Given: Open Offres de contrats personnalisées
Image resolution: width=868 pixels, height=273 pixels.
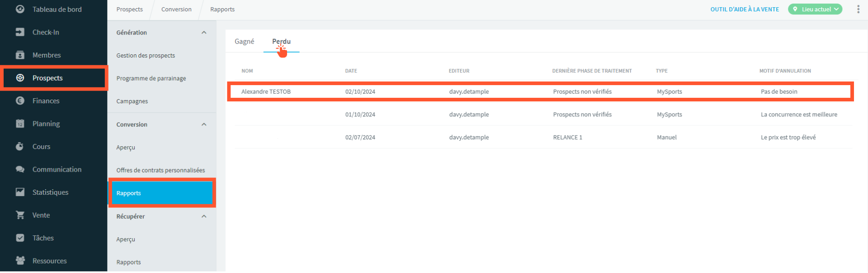Looking at the screenshot, I should tap(160, 170).
